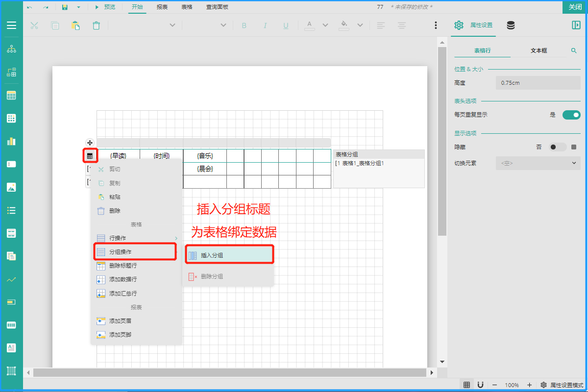Click the 关闭 close button

[575, 7]
